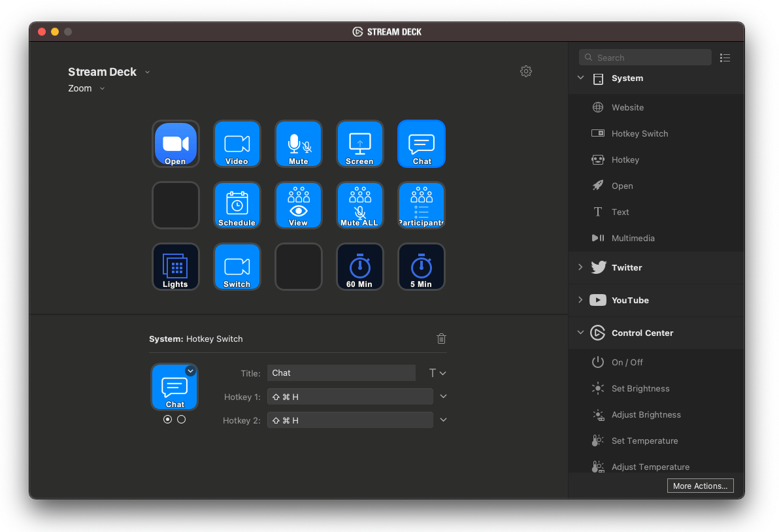This screenshot has height=532, width=779.
Task: Click the Schedule calendar key
Action: coord(237,205)
